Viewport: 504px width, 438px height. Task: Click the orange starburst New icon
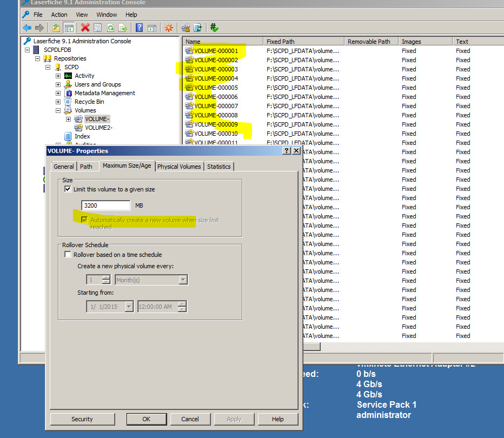168,28
